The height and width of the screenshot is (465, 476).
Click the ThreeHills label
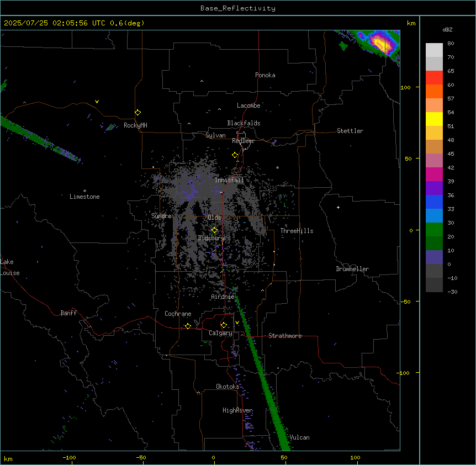[x=297, y=231]
